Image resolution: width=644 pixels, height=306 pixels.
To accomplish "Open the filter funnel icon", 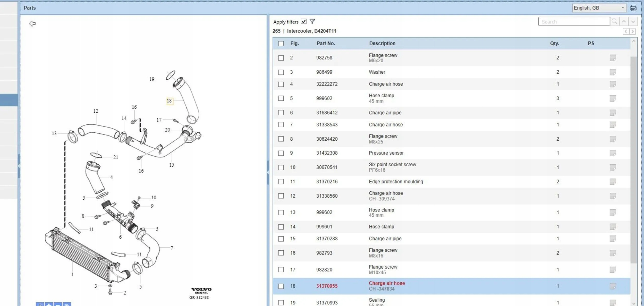I will click(x=312, y=21).
